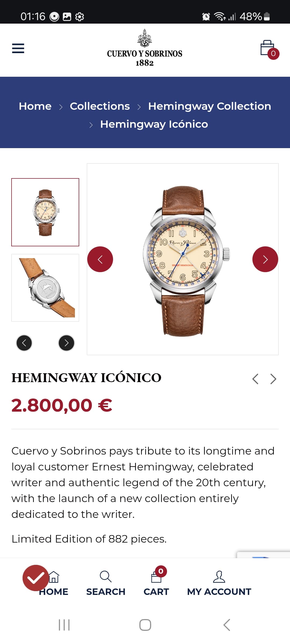Go to the previous product chevron
Image resolution: width=290 pixels, height=644 pixels.
click(255, 379)
